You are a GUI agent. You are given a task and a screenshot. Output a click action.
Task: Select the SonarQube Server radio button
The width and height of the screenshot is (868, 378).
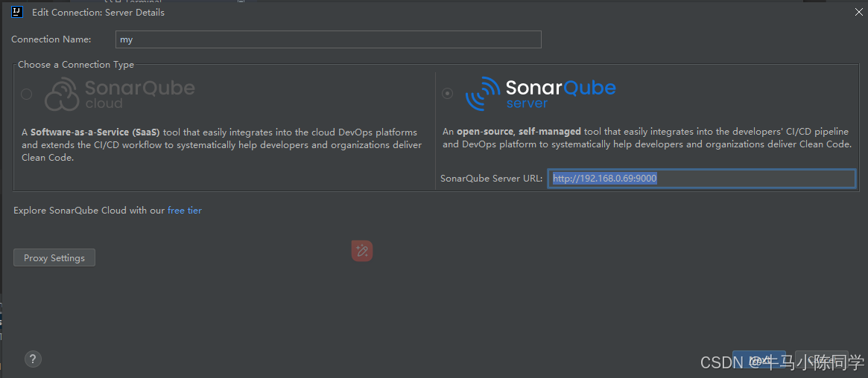pos(447,94)
